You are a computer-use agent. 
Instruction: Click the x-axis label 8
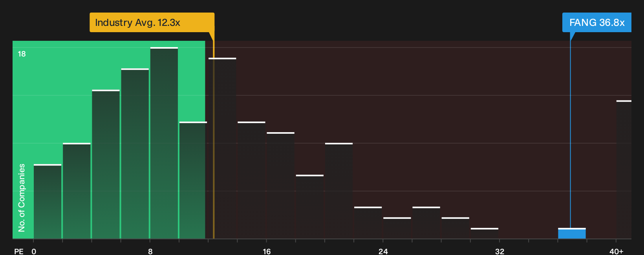coord(150,251)
